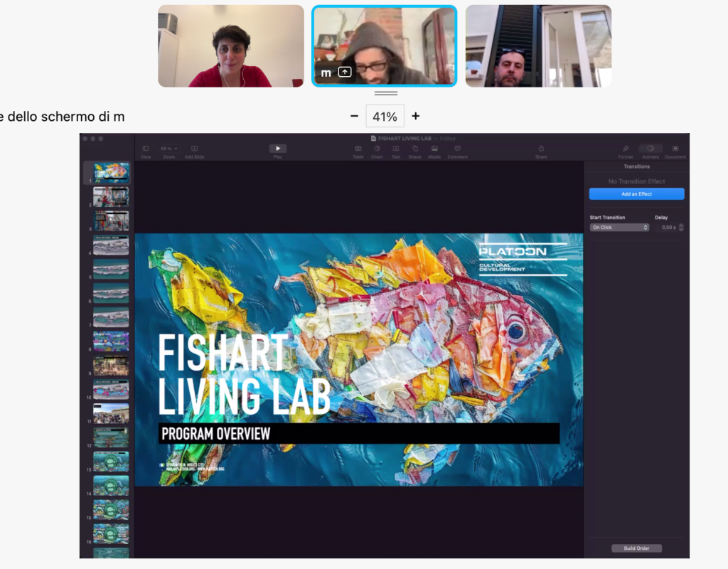Insert a Chart from the toolbar
The height and width of the screenshot is (569, 728).
[x=377, y=149]
